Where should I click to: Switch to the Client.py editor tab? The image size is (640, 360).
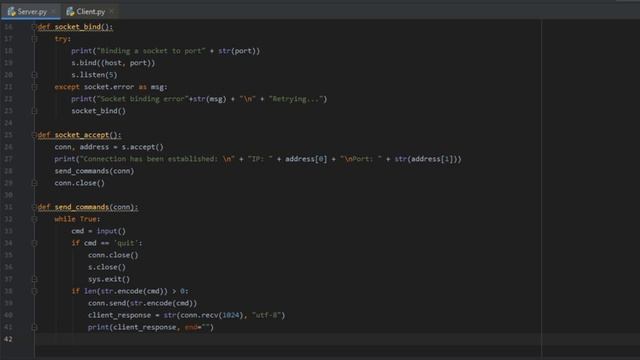(x=89, y=11)
